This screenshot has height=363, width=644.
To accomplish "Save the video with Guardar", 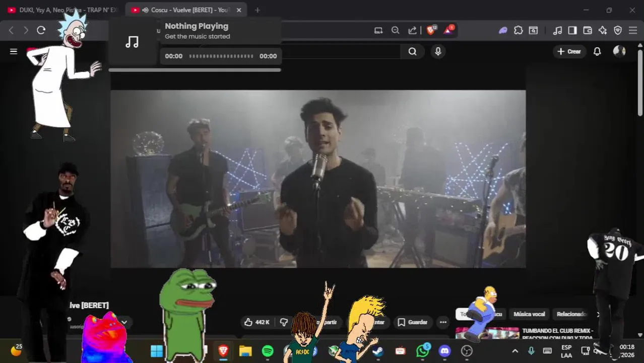I will pos(412,322).
